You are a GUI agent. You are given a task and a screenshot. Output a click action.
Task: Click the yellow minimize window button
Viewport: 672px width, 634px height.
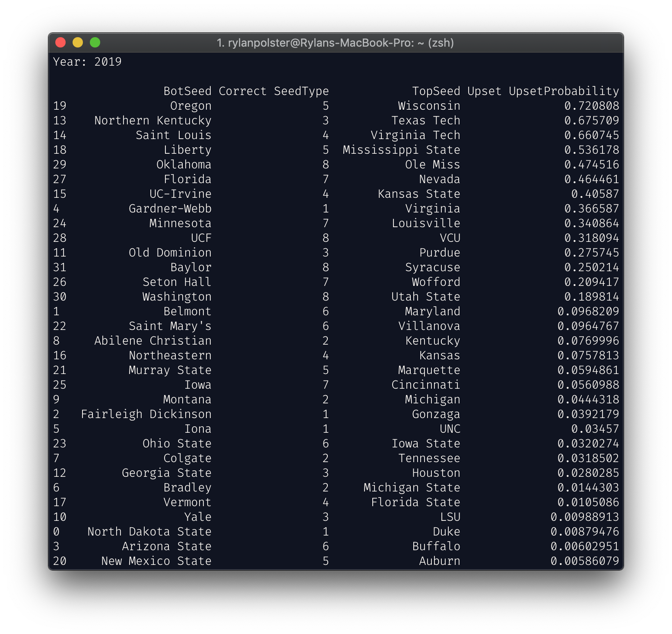(x=78, y=42)
